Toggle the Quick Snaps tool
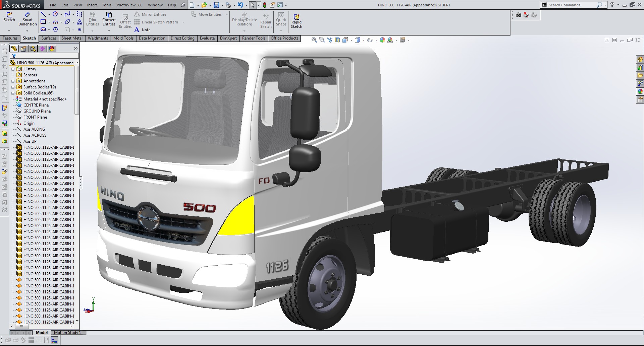This screenshot has width=644, height=346. coord(281,21)
